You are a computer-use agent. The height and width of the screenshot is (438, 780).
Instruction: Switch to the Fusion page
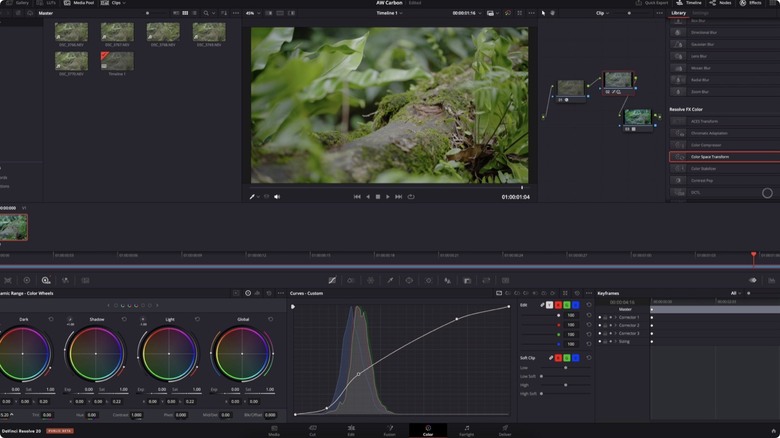[390, 431]
